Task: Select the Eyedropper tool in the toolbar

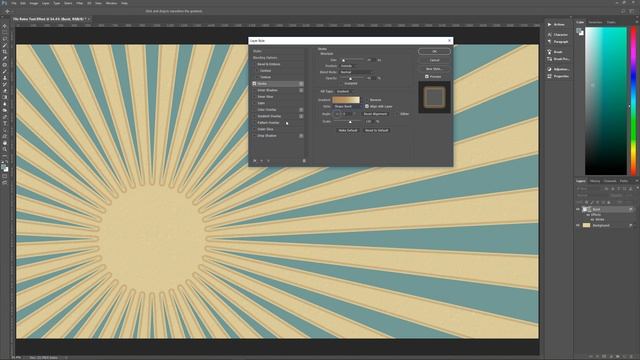Action: (5, 58)
